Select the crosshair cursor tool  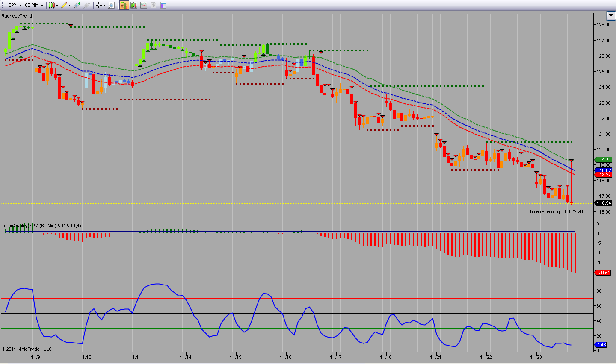pos(99,5)
